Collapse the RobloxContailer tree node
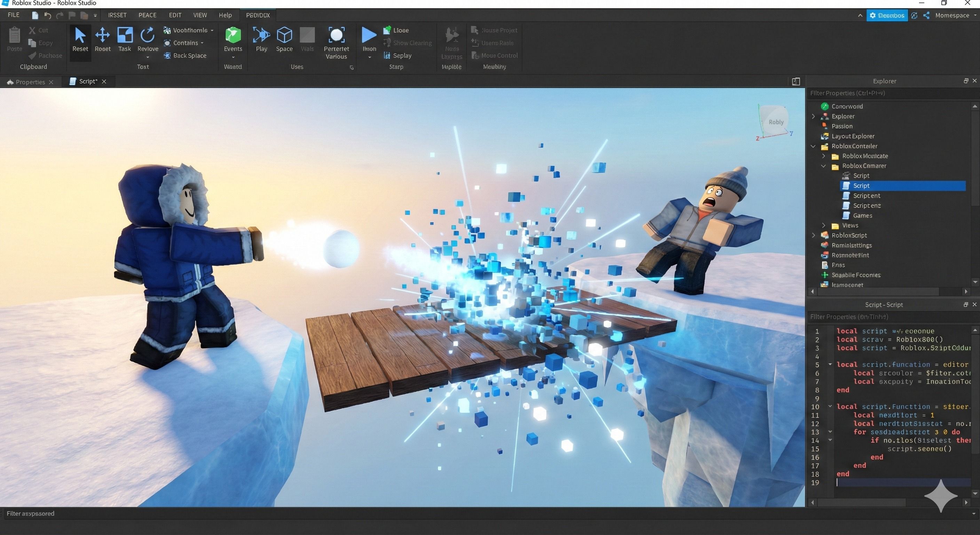This screenshot has height=535, width=980. (813, 146)
